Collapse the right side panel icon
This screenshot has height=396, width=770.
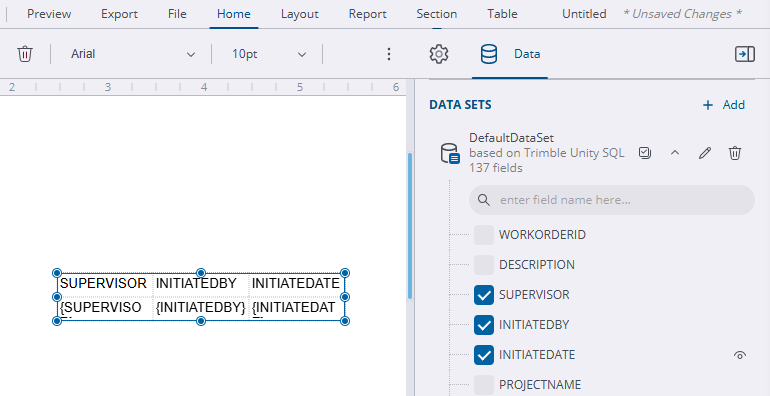(x=744, y=54)
